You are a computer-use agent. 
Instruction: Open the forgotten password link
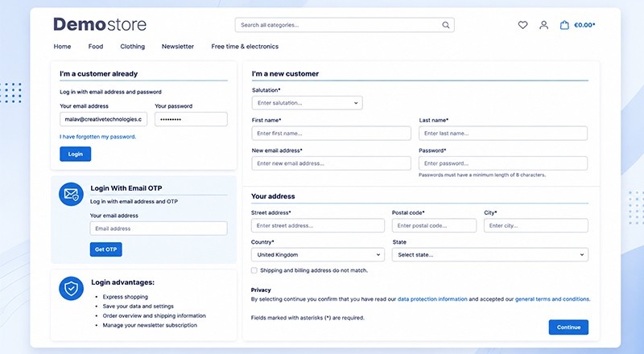(x=97, y=137)
